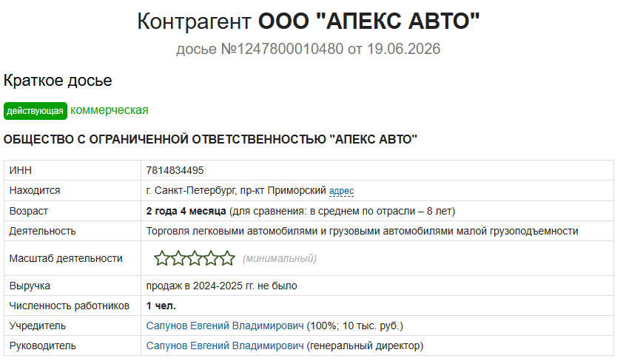The width and height of the screenshot is (623, 364).
Task: Open director Сапунов Евгений Владимирович link in Руководитель row
Action: 225,346
